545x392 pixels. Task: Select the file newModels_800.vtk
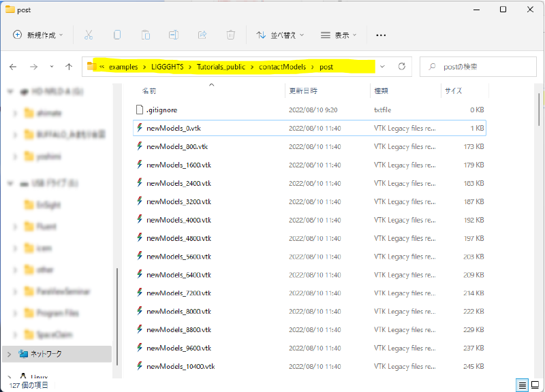176,146
